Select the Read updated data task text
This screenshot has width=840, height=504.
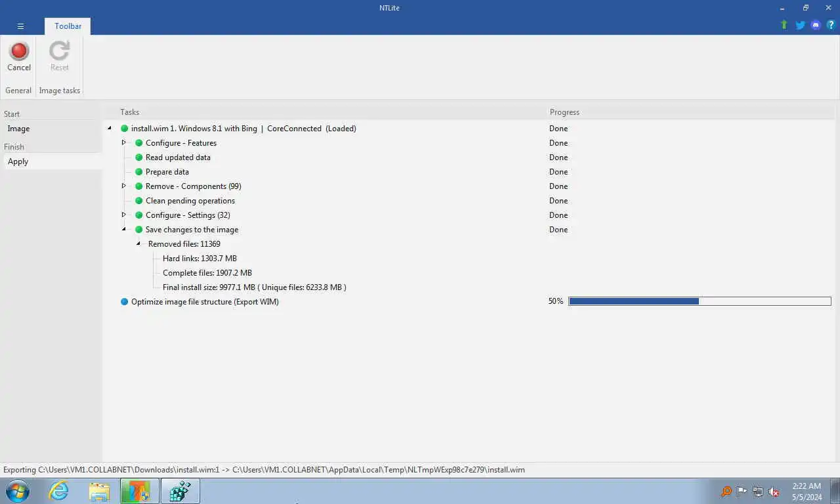[178, 157]
